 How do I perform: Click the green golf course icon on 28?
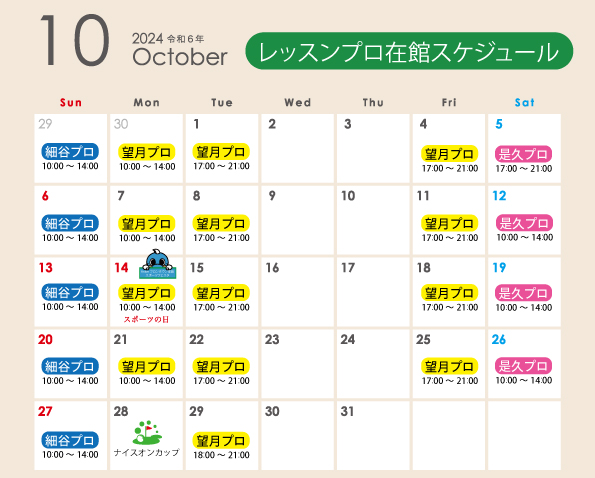147,432
